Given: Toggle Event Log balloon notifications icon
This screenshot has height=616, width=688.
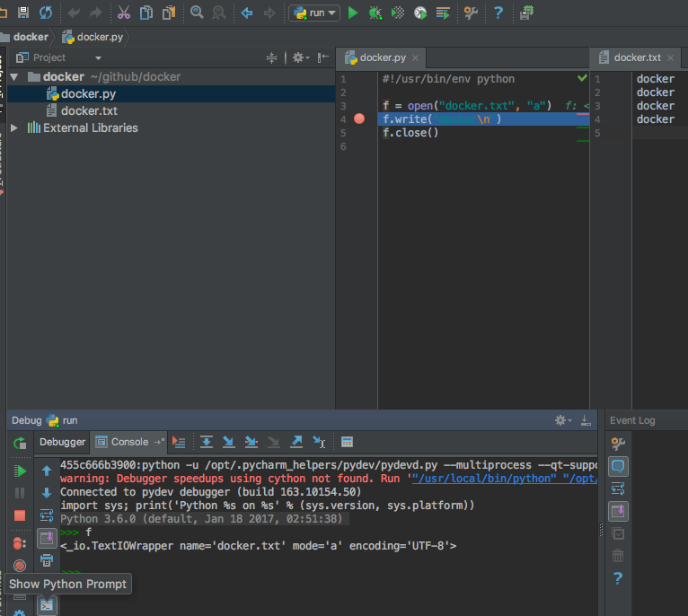Looking at the screenshot, I should (618, 466).
